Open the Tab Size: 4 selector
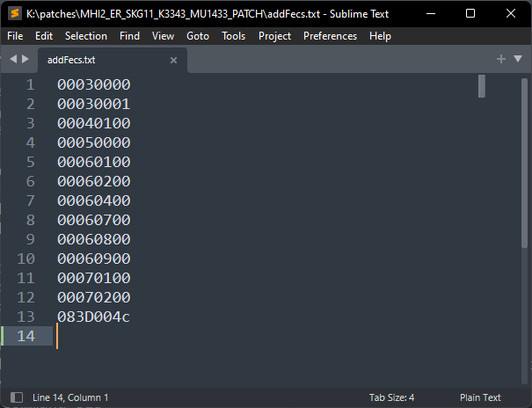 391,397
